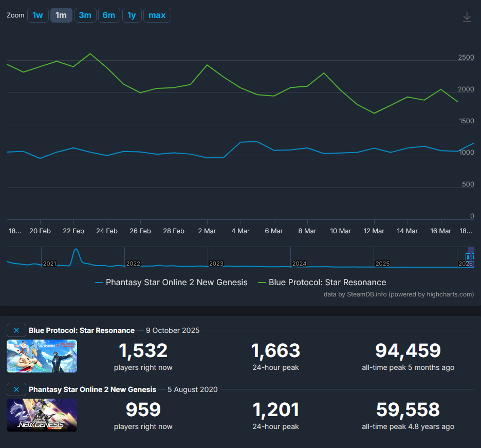Viewport: 481px width, 448px height.
Task: Open the New Genesis game thumbnail image
Action: (42, 415)
